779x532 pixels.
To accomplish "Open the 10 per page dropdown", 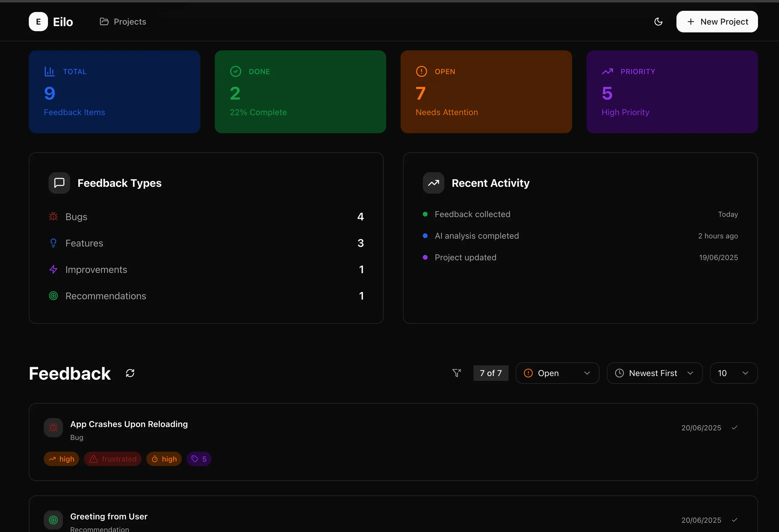I will (x=734, y=373).
